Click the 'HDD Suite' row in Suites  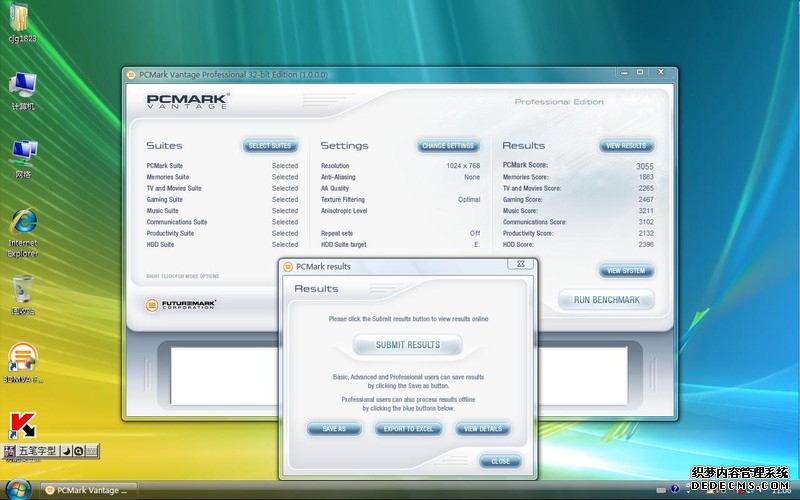222,244
